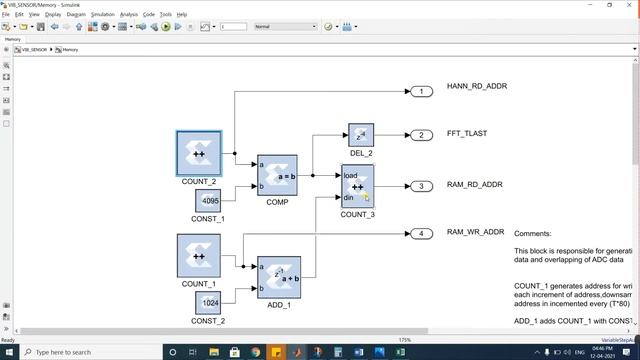Open the Library Browser icon
640x360 pixels.
pos(93,27)
